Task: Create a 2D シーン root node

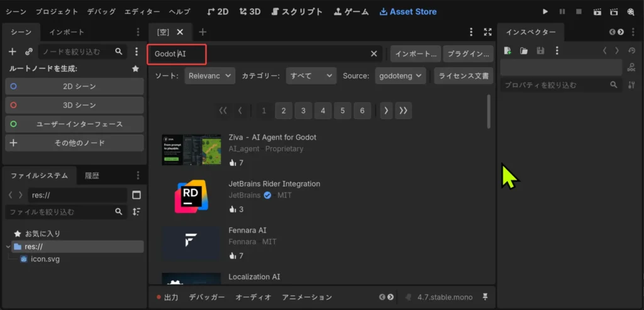Action: coord(74,87)
